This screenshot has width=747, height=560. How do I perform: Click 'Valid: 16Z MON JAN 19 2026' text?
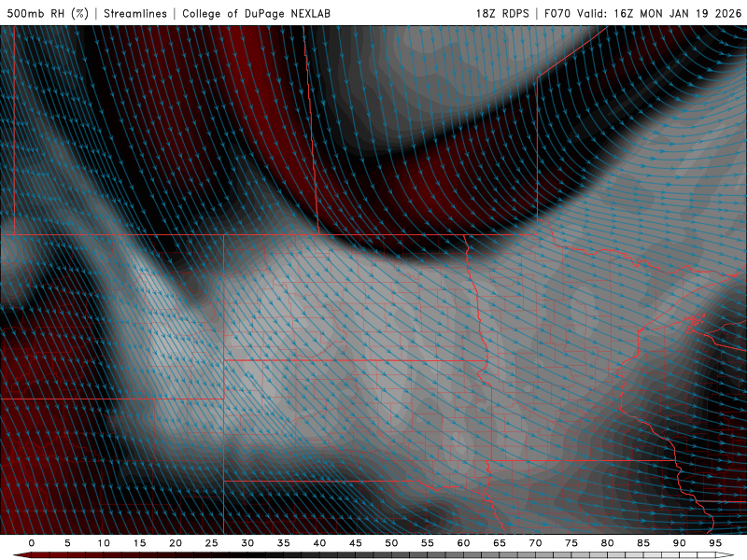(x=659, y=13)
